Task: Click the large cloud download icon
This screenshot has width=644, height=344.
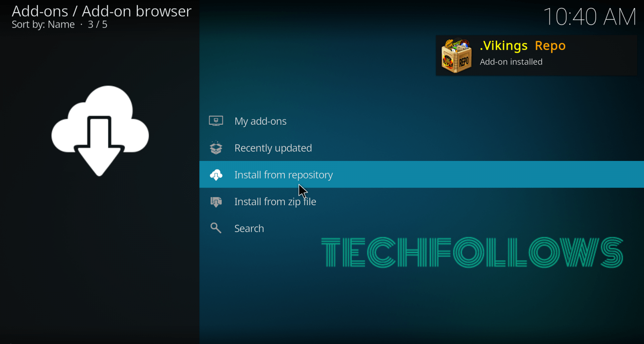Action: (100, 131)
